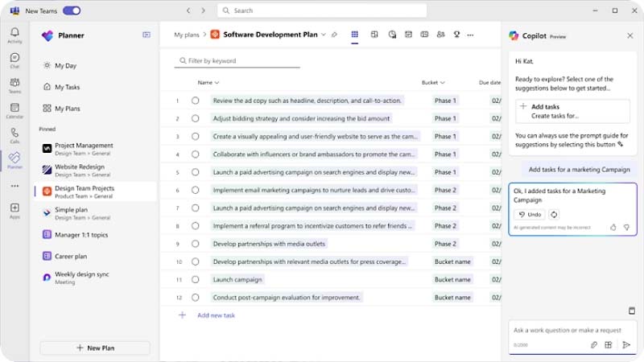Open the Charts view icon
The width and height of the screenshot is (644, 362).
pos(392,35)
